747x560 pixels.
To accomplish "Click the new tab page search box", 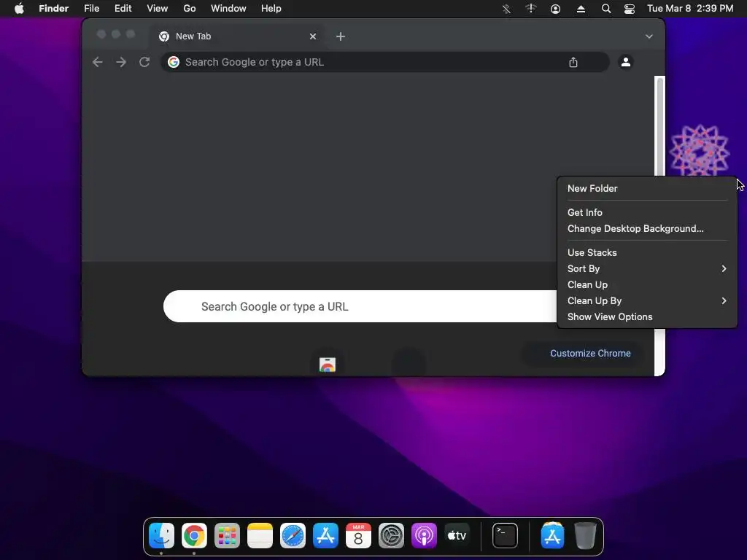I will [x=360, y=306].
